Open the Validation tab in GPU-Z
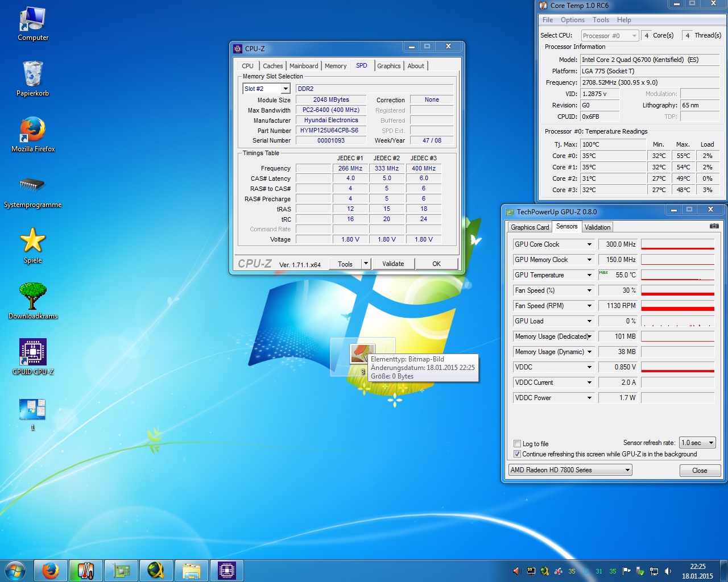This screenshot has height=582, width=728. (597, 227)
